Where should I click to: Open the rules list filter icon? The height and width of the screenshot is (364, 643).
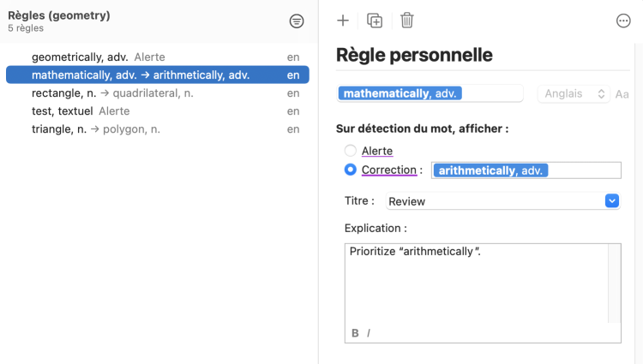(297, 21)
